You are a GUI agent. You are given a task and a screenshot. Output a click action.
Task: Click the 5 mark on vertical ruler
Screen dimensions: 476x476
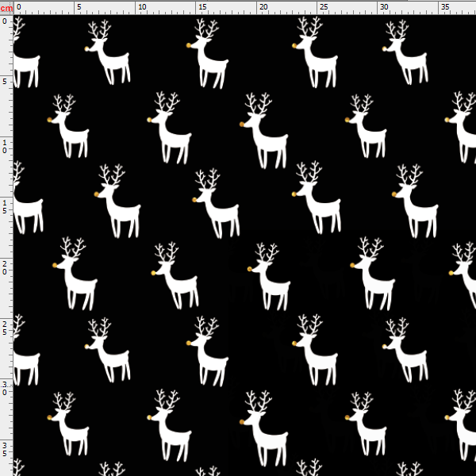tap(4, 82)
